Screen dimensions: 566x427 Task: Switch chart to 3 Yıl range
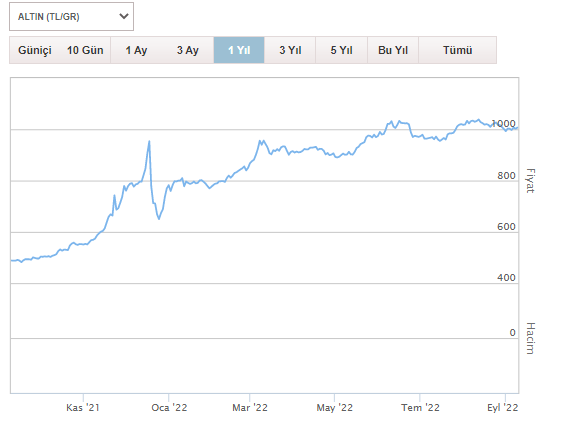[290, 50]
